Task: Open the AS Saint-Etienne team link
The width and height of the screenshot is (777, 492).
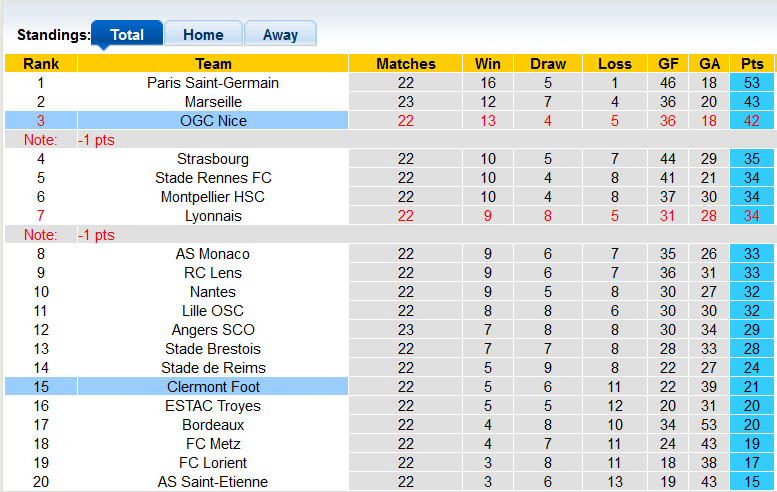Action: pyautogui.click(x=213, y=482)
